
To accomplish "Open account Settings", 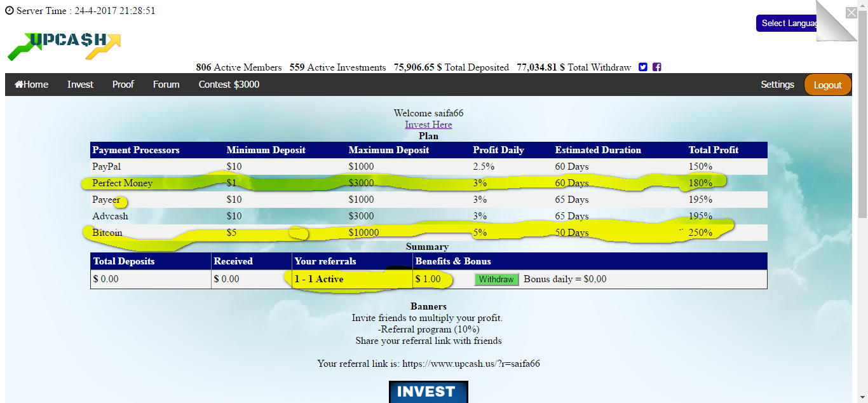I will (777, 85).
